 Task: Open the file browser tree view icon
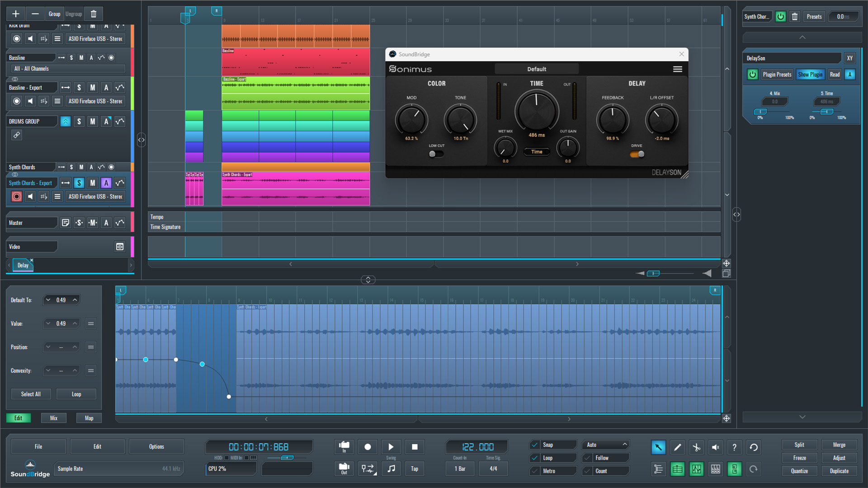(x=658, y=469)
